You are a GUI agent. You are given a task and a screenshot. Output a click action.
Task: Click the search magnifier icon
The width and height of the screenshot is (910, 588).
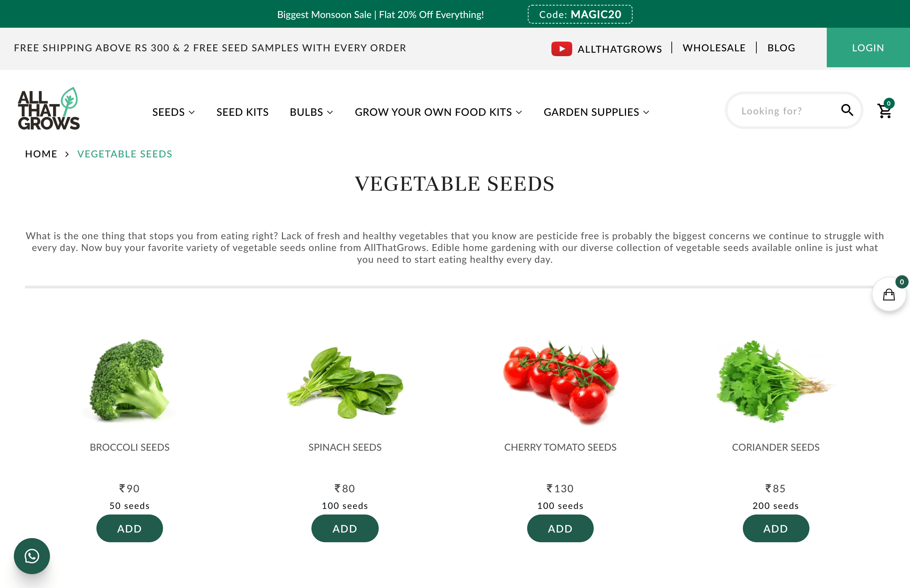click(x=847, y=110)
